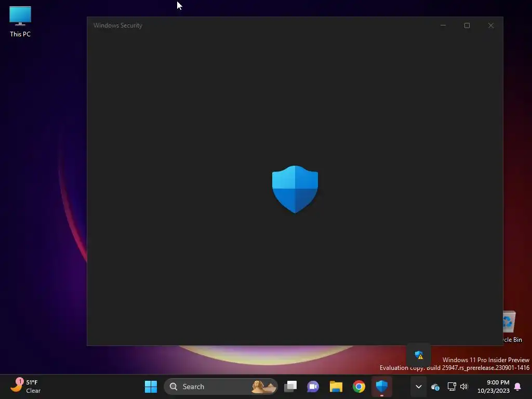Click the taskbar Search box

coord(220,387)
